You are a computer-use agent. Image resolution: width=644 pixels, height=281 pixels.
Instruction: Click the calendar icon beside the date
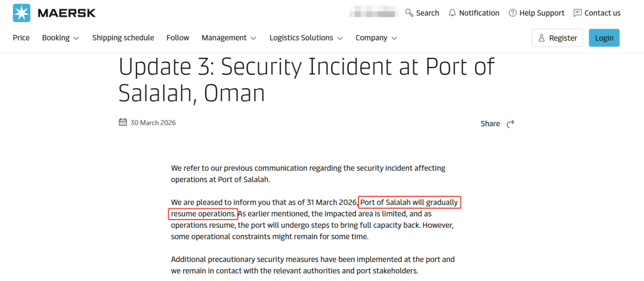coord(123,122)
